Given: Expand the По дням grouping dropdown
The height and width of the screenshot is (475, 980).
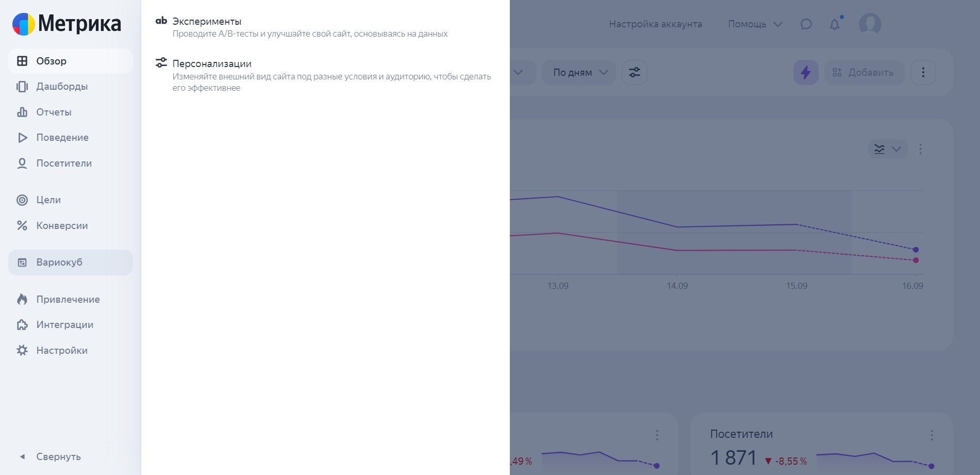Looking at the screenshot, I should pyautogui.click(x=579, y=73).
